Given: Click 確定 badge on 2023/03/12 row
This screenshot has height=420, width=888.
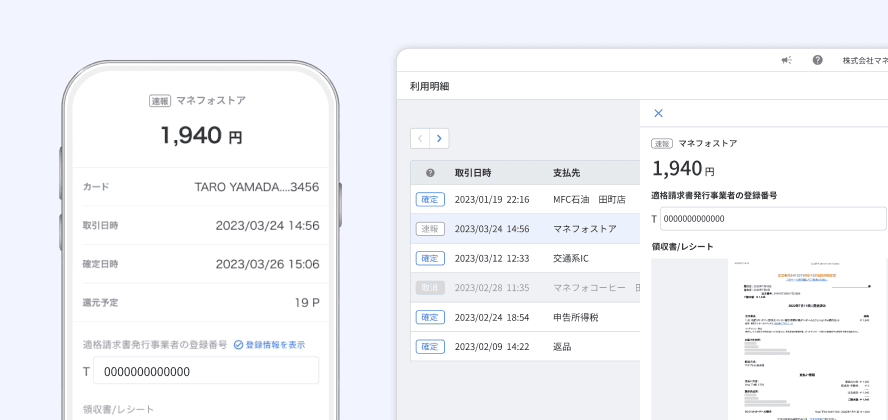Looking at the screenshot, I should [x=430, y=258].
